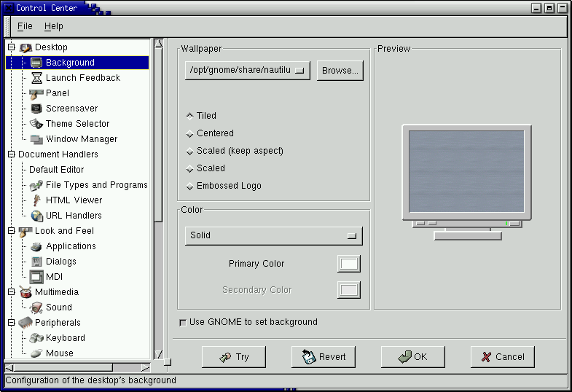Screen dimensions: 572x392
Task: Click the Keyboard icon under Peripherals
Action: click(x=36, y=338)
